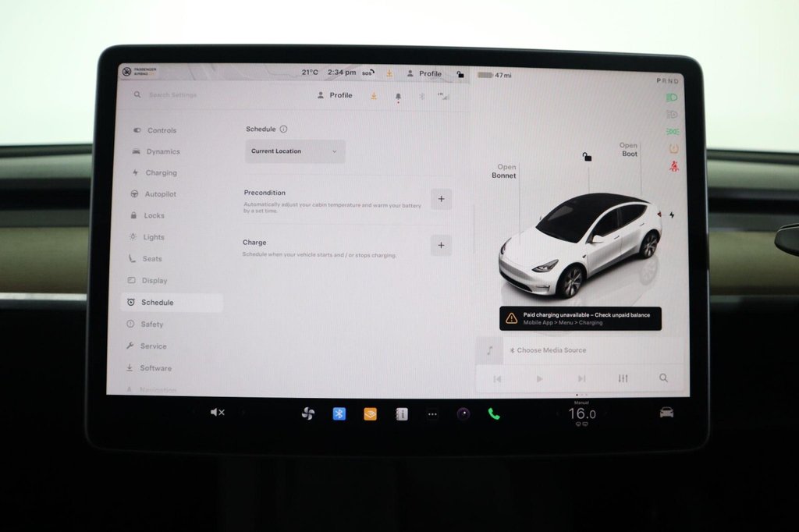The image size is (799, 532).
Task: Tap Open Boot label
Action: coord(629,150)
